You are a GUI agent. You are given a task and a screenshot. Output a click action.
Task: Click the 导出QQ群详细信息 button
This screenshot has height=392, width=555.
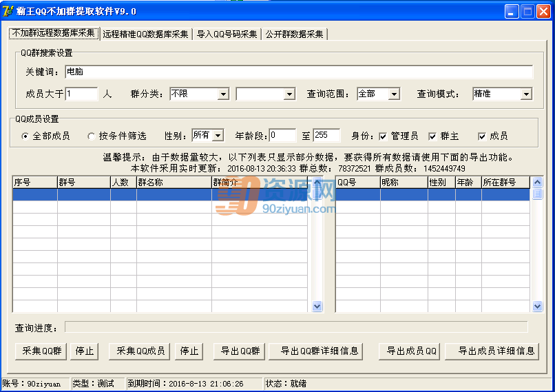(316, 351)
